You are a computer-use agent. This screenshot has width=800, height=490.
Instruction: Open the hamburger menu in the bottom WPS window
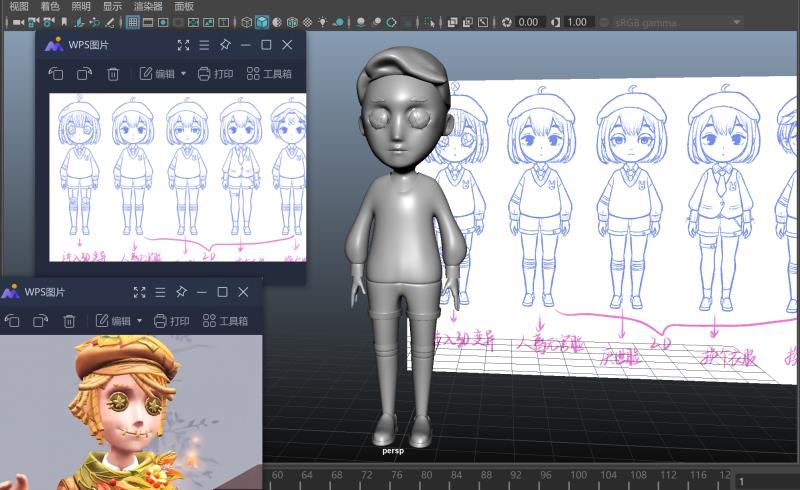pyautogui.click(x=160, y=292)
